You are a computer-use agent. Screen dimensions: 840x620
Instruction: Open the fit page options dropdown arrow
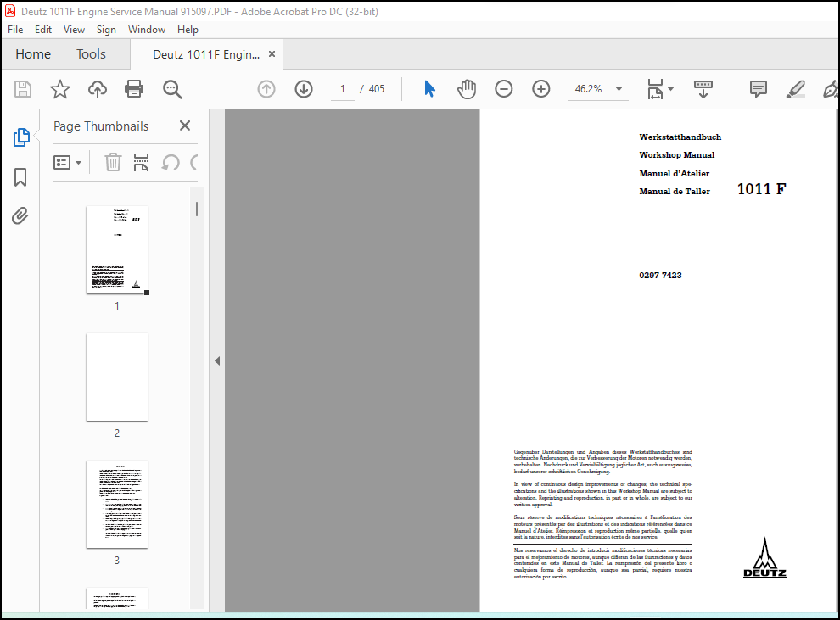(x=670, y=89)
